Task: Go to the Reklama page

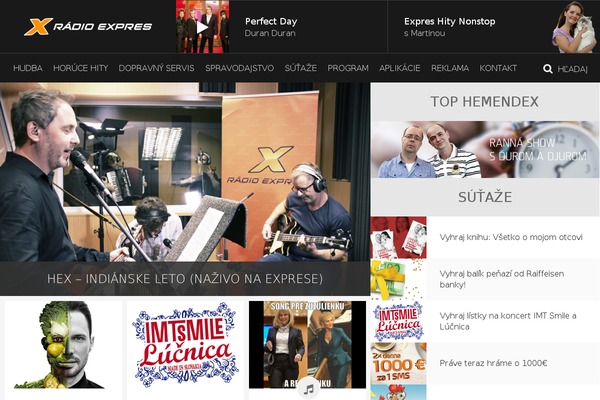Action: [x=450, y=68]
